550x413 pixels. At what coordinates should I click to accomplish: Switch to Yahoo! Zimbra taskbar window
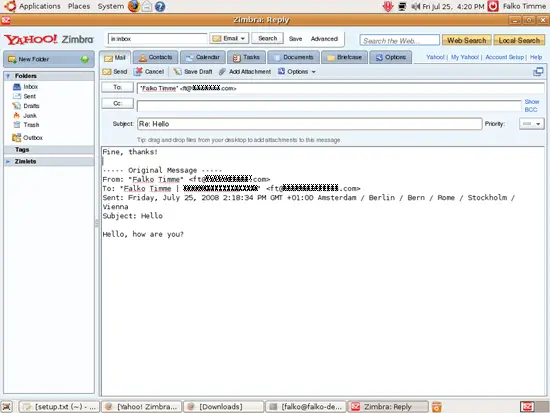coord(142,407)
